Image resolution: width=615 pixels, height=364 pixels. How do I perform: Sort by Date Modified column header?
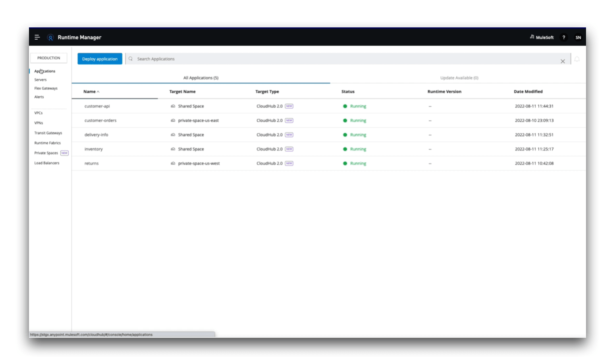click(528, 92)
